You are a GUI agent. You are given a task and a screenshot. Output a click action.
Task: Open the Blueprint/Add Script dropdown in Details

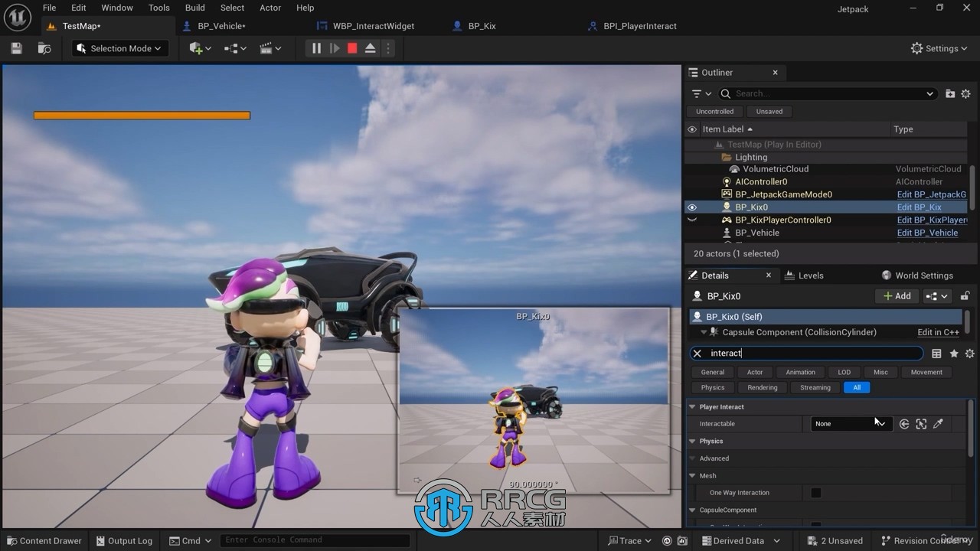[x=936, y=296]
